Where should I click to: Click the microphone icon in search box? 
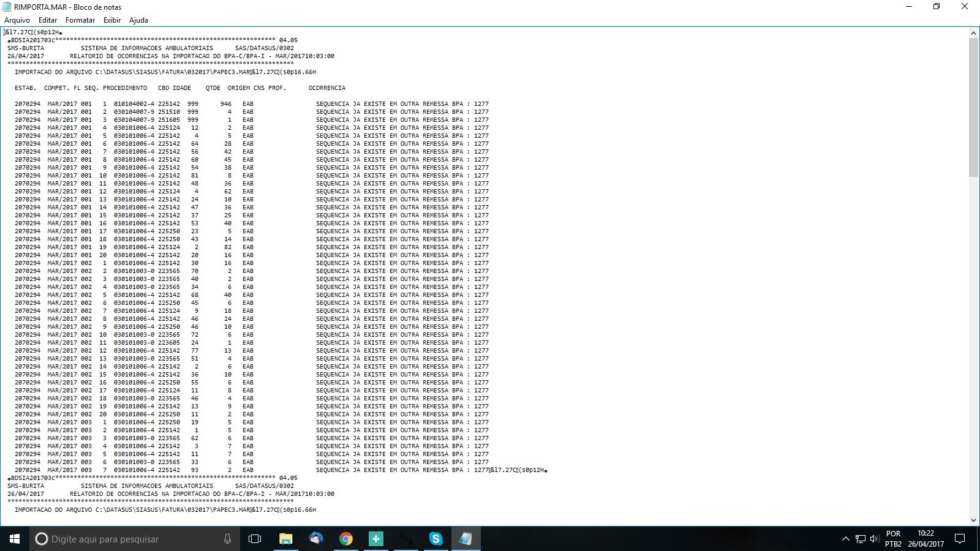(227, 539)
